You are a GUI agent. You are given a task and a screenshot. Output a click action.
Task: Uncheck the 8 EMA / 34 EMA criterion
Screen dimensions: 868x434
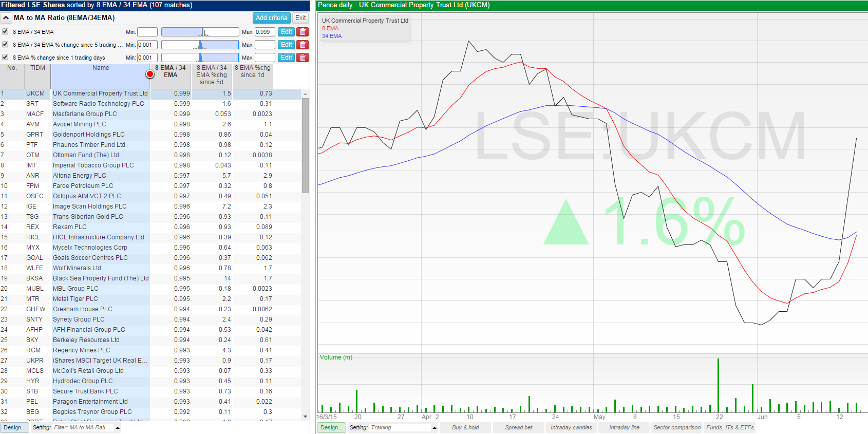click(5, 31)
